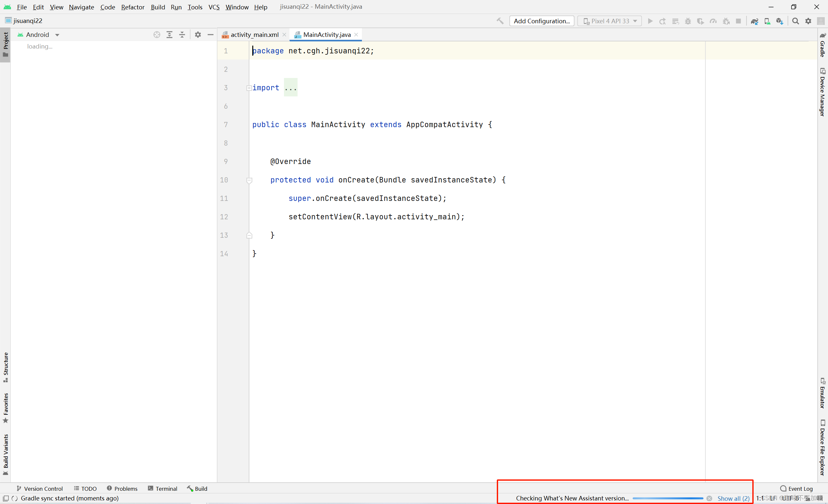Click the Apply Changes and Restart Activity icon
This screenshot has width=828, height=504.
(x=663, y=21)
